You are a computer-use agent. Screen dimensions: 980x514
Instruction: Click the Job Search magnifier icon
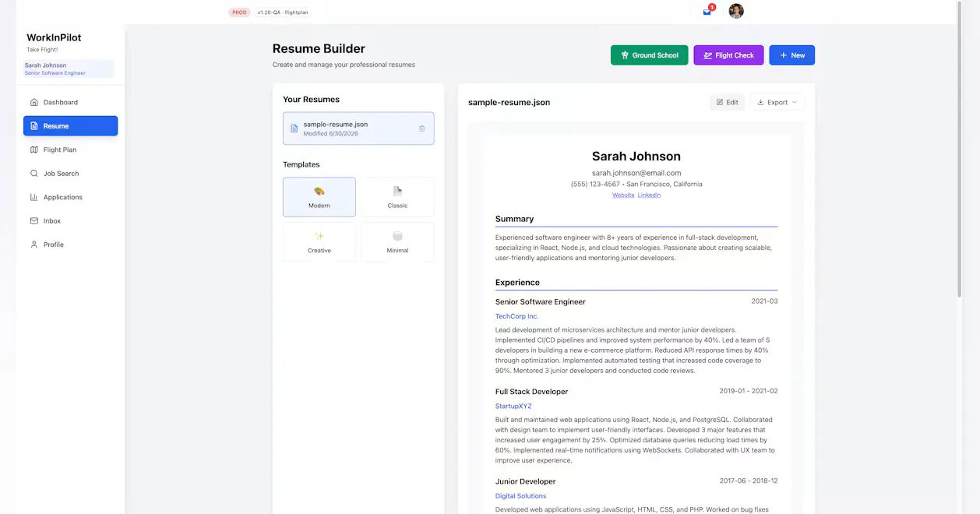34,174
